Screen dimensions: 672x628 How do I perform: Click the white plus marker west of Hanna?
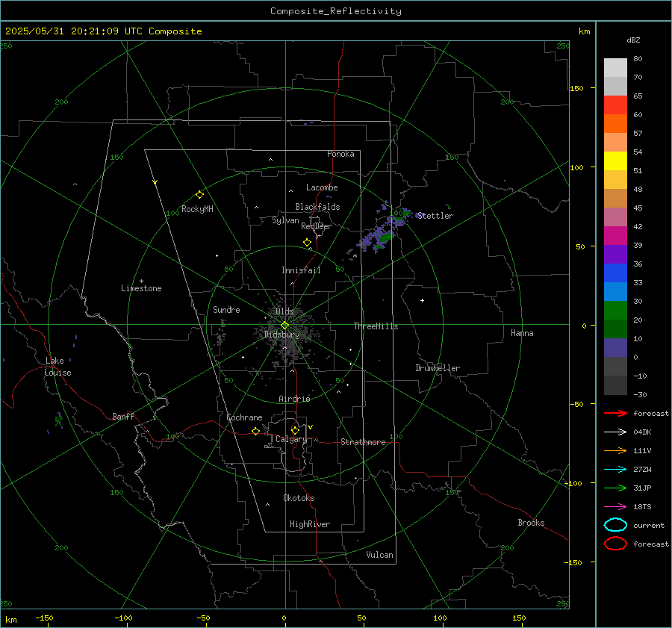(x=422, y=300)
